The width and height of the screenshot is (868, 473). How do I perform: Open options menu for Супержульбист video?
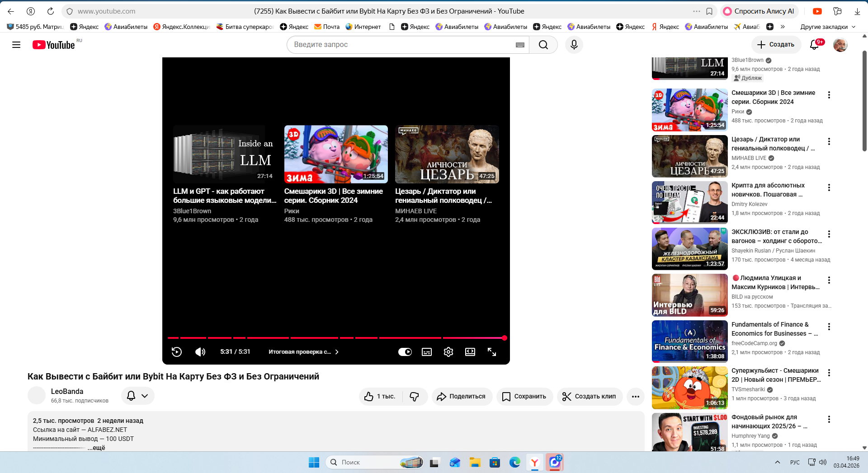829,373
